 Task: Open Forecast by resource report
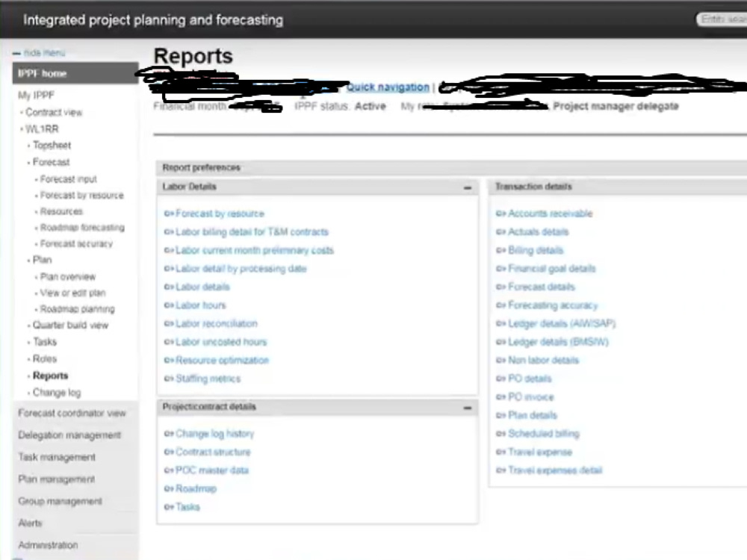coord(220,214)
